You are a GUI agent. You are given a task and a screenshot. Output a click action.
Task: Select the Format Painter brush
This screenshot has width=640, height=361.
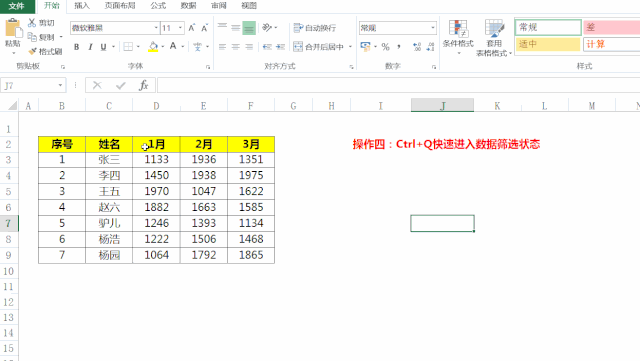point(32,51)
